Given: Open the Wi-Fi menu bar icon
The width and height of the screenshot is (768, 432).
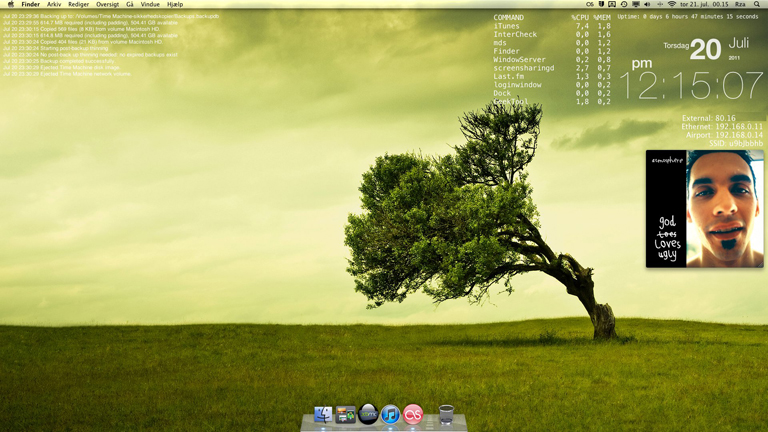Looking at the screenshot, I should click(x=672, y=4).
